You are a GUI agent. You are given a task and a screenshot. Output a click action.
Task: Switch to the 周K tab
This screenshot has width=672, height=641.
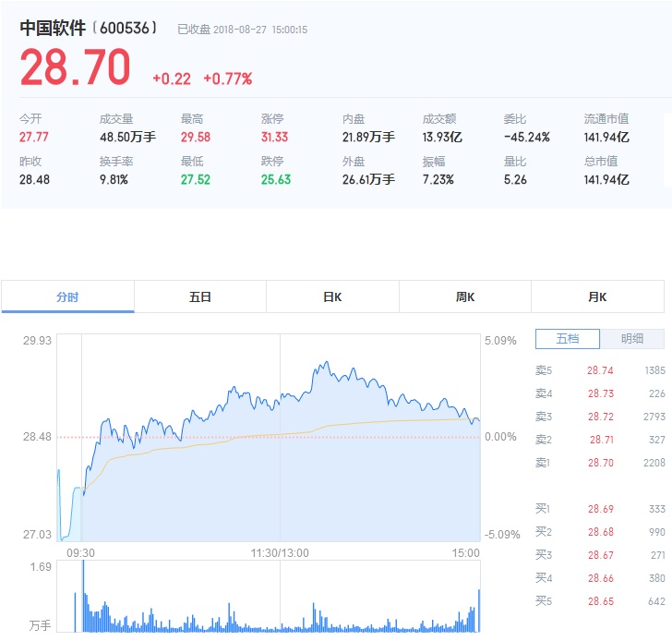point(465,296)
